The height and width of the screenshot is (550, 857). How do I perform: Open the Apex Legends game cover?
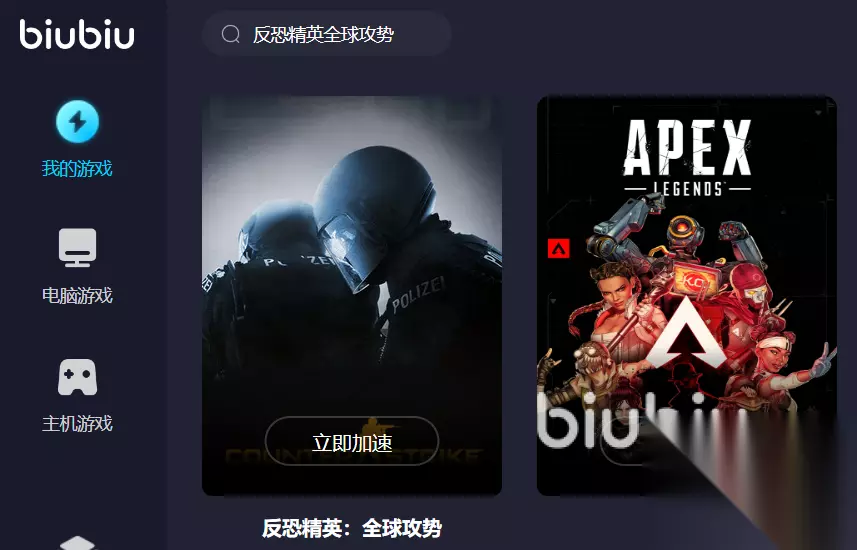point(687,296)
